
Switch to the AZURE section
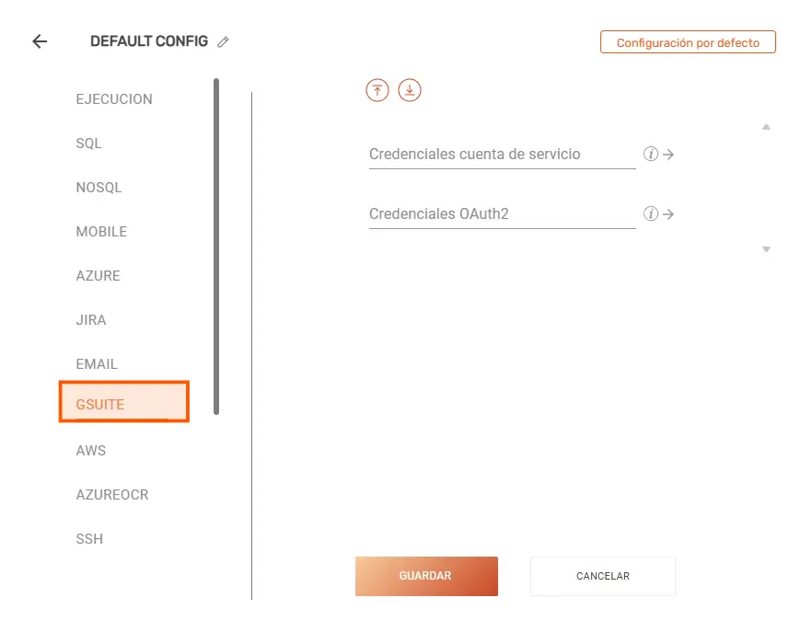click(98, 276)
